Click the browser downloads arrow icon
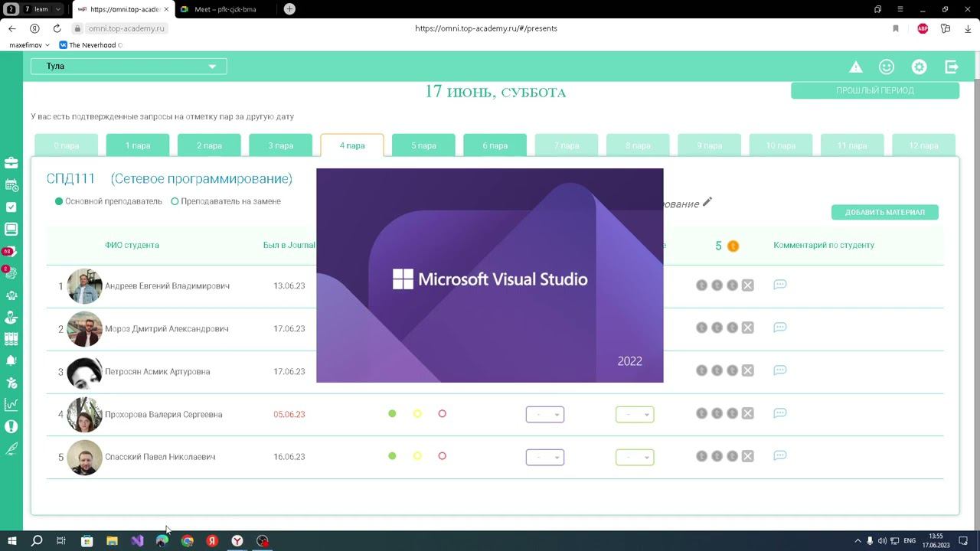This screenshot has height=551, width=980. click(x=968, y=28)
